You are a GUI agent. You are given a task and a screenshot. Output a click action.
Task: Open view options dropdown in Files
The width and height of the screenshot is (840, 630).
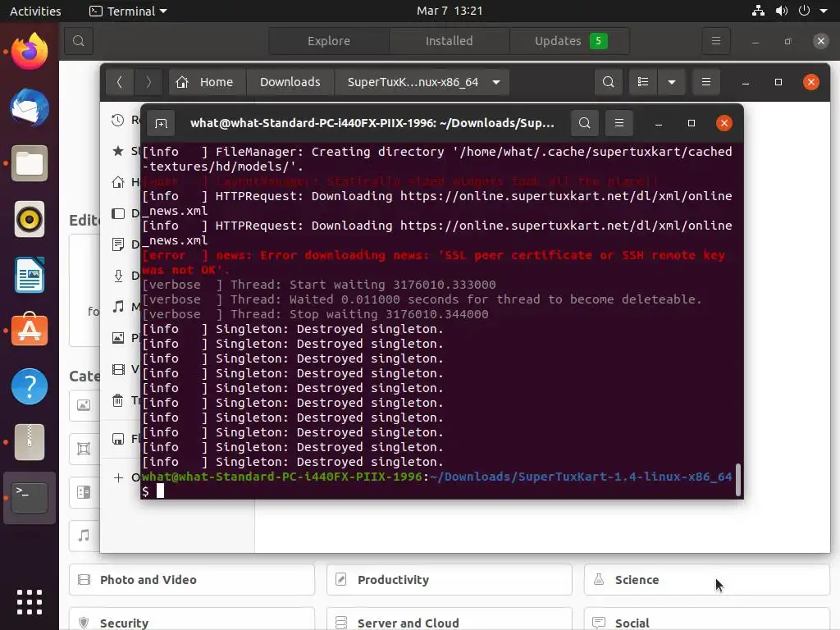(x=671, y=82)
